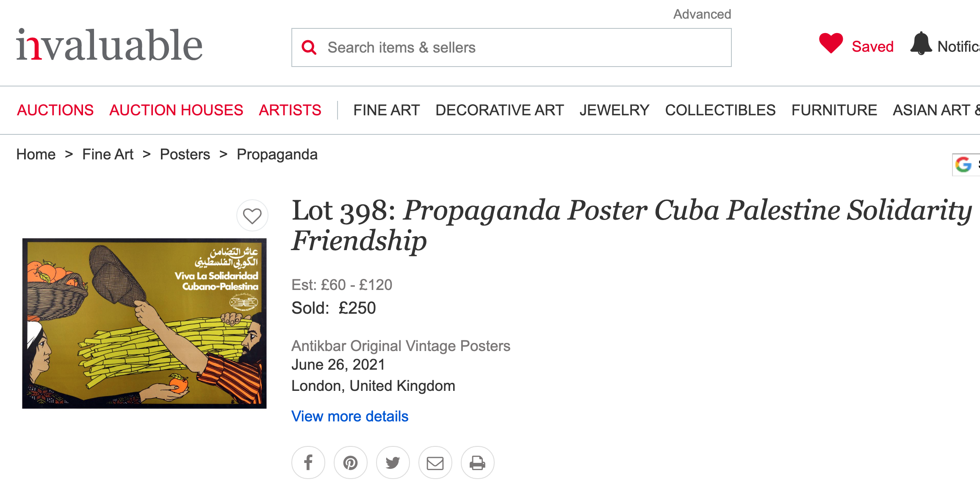Save lot with the heart outline button
This screenshot has width=980, height=496.
(252, 216)
